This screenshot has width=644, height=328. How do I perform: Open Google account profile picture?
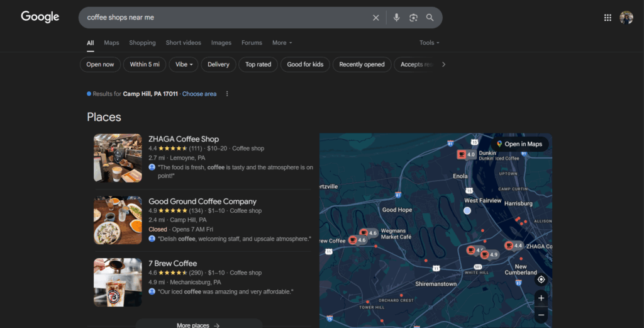pyautogui.click(x=626, y=17)
